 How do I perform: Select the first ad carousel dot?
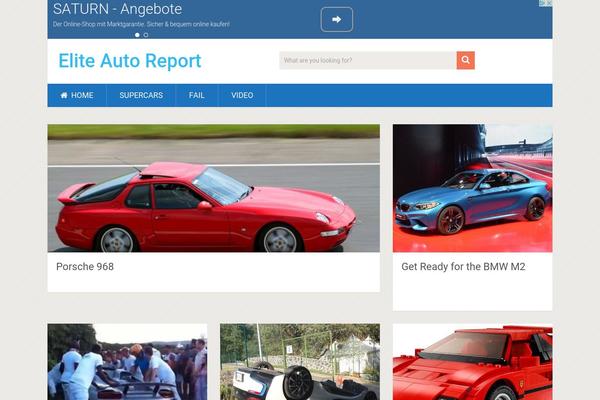pyautogui.click(x=137, y=35)
